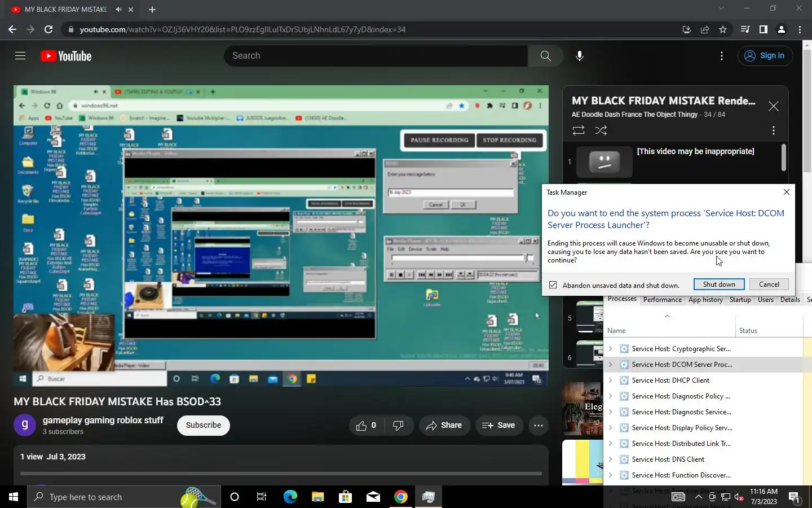Show hidden tray icons chevron
This screenshot has width=812, height=508.
[698, 497]
